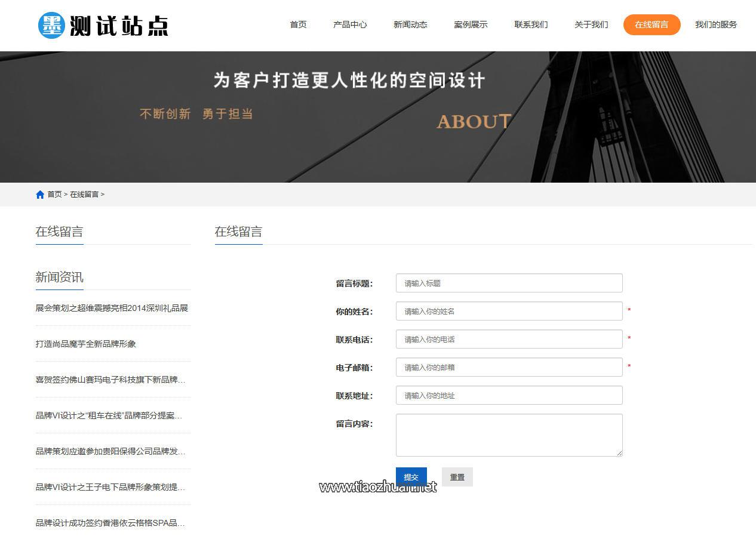Screen dimensions: 756x536
Task: Focus the 你的姓名 name field
Action: point(509,311)
